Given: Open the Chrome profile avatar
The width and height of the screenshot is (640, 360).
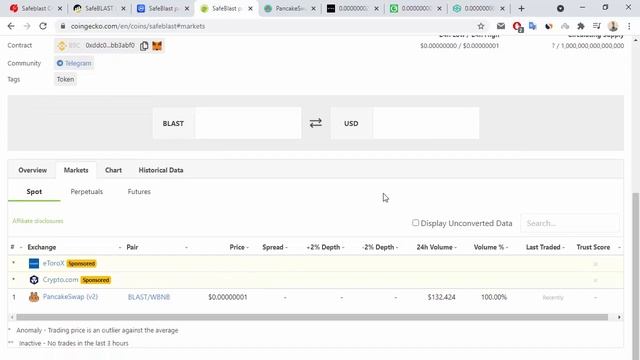Looking at the screenshot, I should point(613,26).
